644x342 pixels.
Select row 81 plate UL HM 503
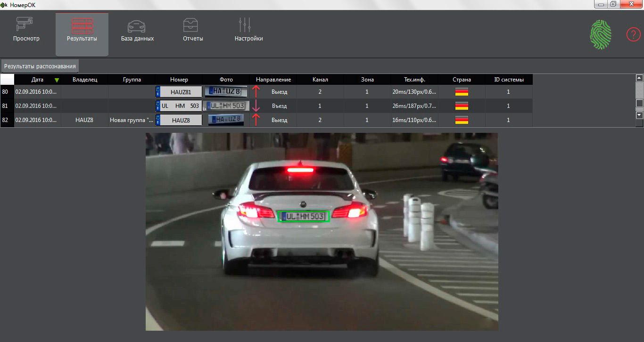click(179, 106)
